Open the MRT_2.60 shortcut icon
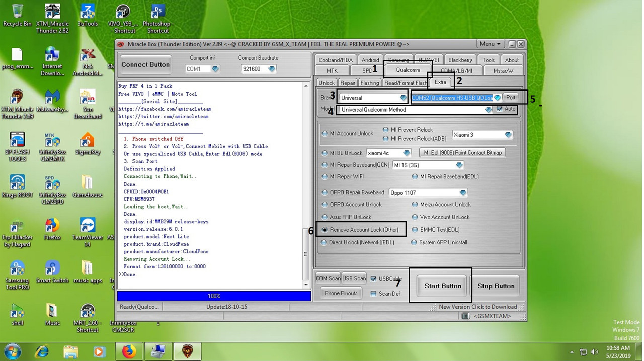 [88, 318]
